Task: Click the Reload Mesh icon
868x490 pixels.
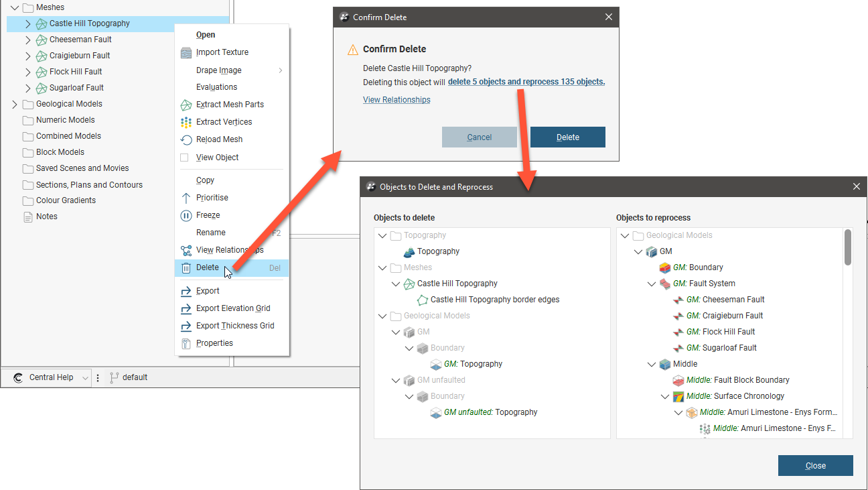Action: coord(186,139)
